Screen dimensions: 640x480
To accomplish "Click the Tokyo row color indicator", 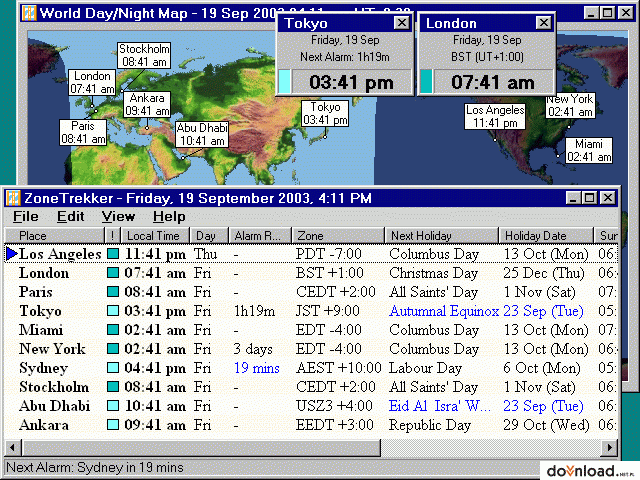I will tap(113, 311).
